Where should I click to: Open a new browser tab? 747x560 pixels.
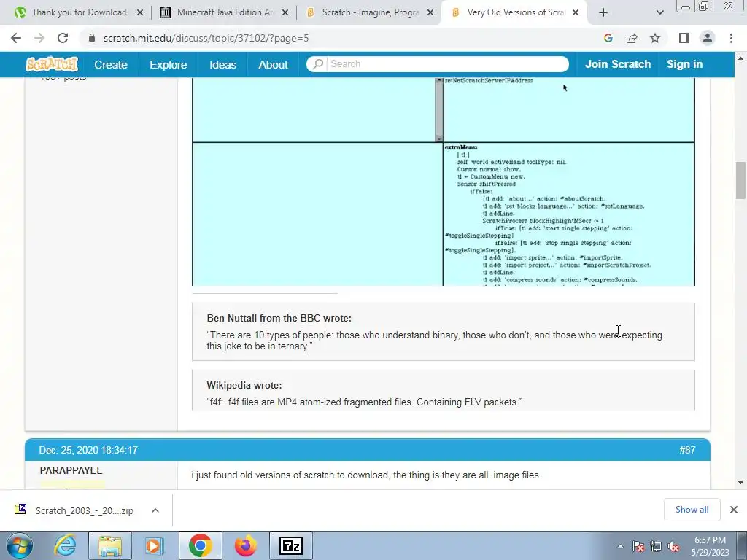coord(603,12)
